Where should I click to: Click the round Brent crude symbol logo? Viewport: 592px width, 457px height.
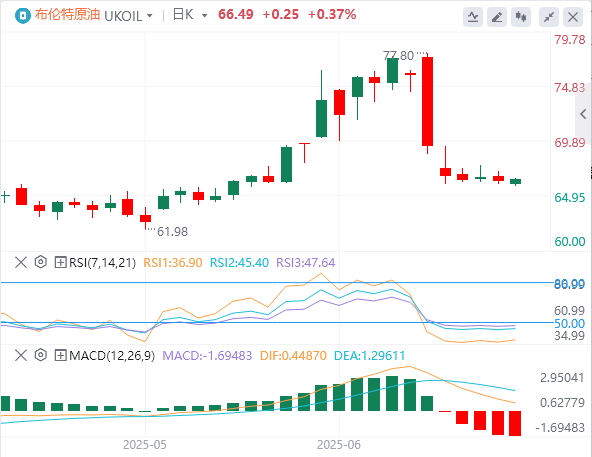click(x=23, y=16)
